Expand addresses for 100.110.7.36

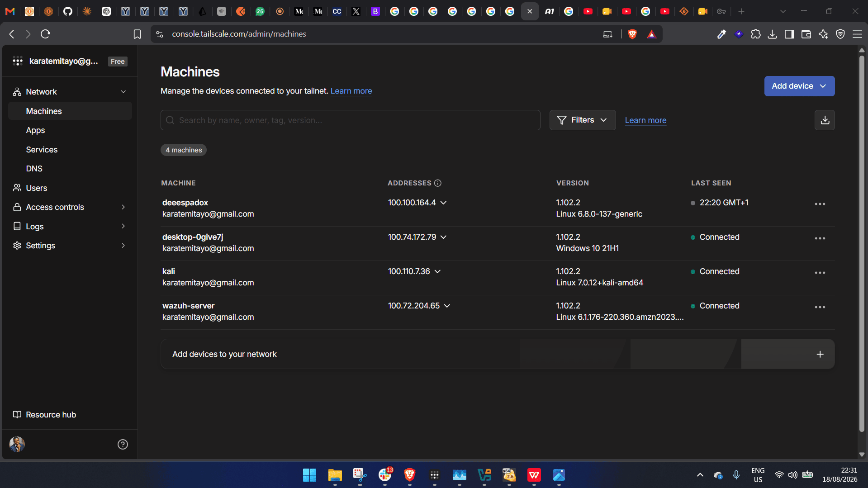[437, 271]
